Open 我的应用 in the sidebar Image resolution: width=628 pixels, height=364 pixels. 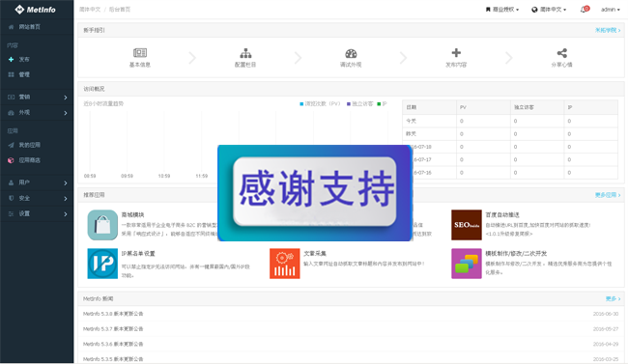pos(24,145)
